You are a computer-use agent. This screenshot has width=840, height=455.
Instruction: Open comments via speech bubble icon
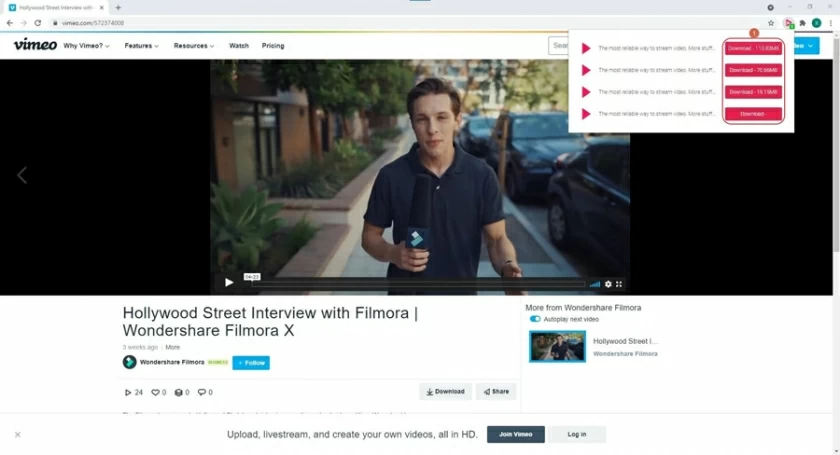201,392
